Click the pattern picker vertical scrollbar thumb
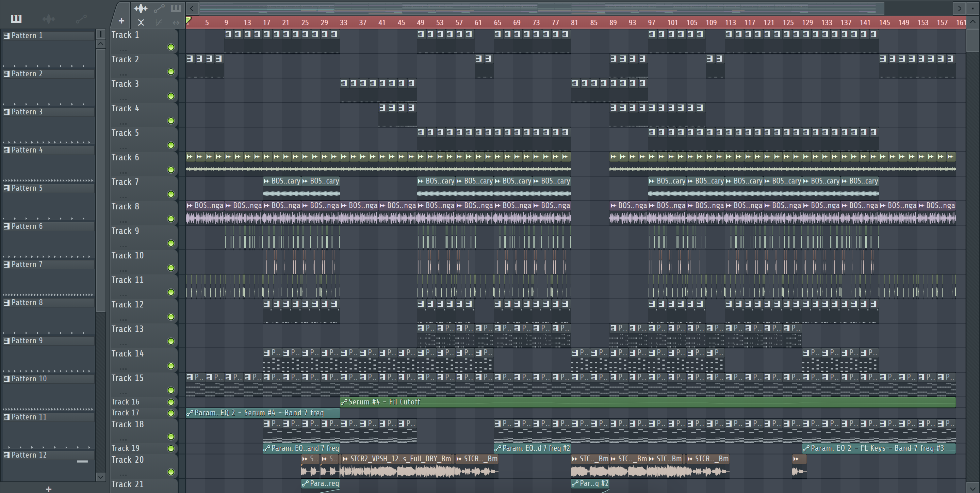Viewport: 980px width, 493px height. coord(100,180)
